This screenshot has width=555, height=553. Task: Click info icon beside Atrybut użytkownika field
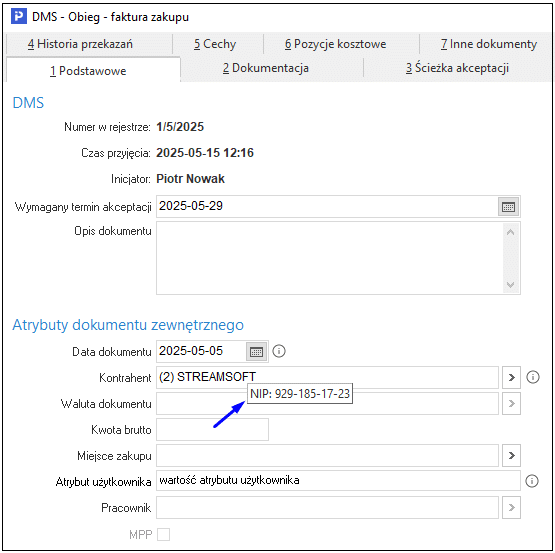click(532, 481)
